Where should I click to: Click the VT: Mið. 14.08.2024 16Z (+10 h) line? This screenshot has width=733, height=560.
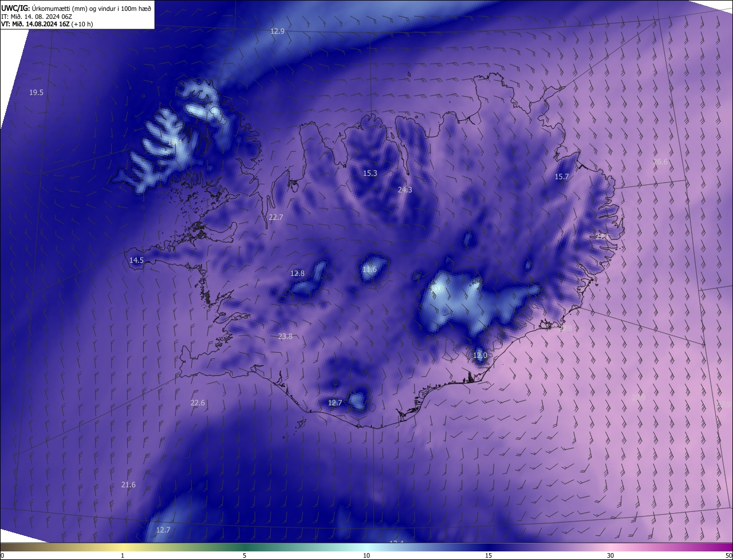pyautogui.click(x=47, y=24)
